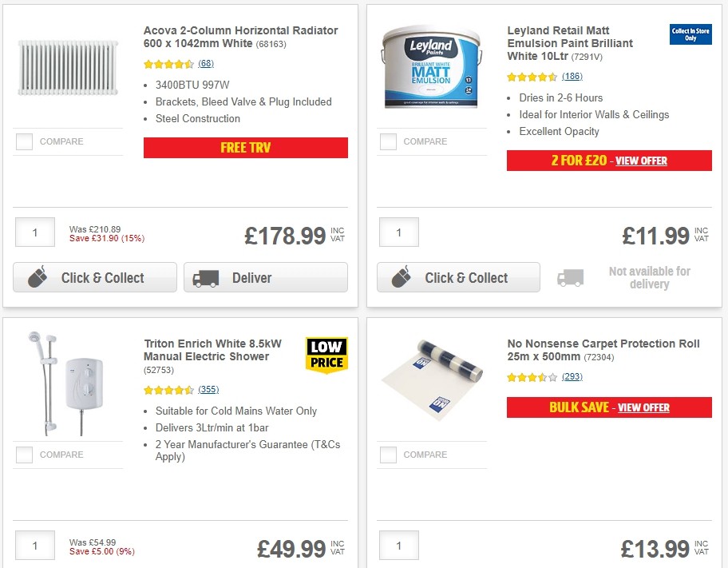Tick COMPARE for the Acova radiator

[x=24, y=141]
